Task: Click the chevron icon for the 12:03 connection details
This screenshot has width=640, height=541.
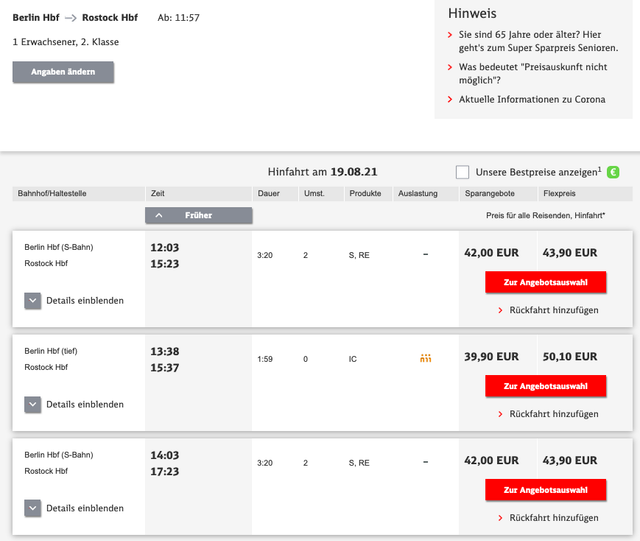Action: point(32,300)
